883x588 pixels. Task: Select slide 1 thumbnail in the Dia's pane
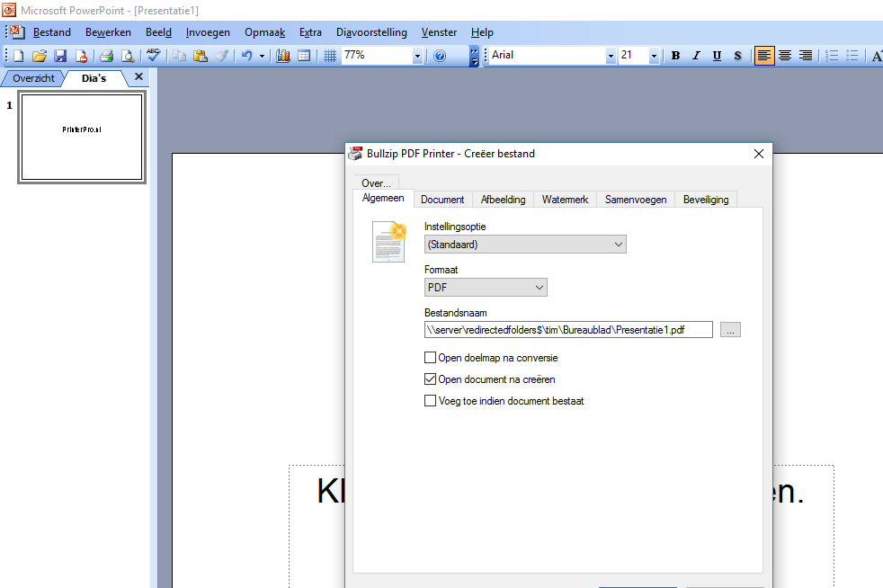pyautogui.click(x=82, y=137)
